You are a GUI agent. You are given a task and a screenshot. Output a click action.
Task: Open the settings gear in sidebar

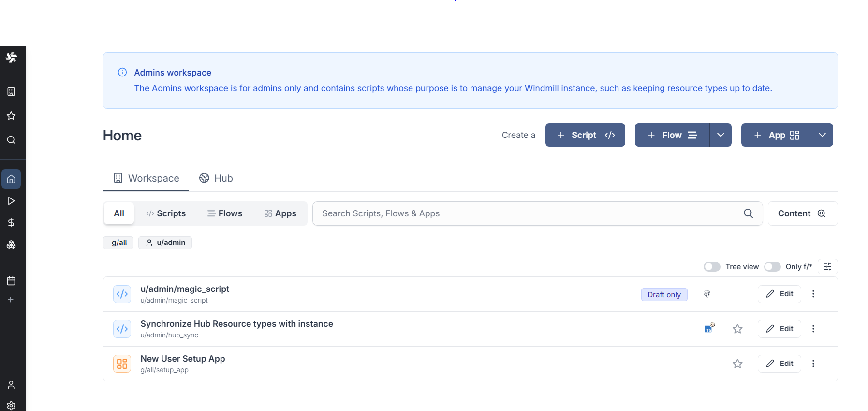pyautogui.click(x=11, y=405)
